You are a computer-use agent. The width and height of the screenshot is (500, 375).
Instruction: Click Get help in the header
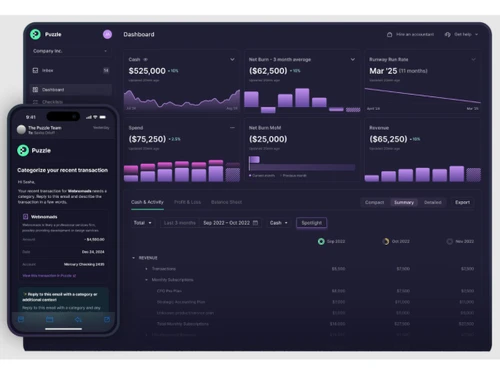coord(463,34)
